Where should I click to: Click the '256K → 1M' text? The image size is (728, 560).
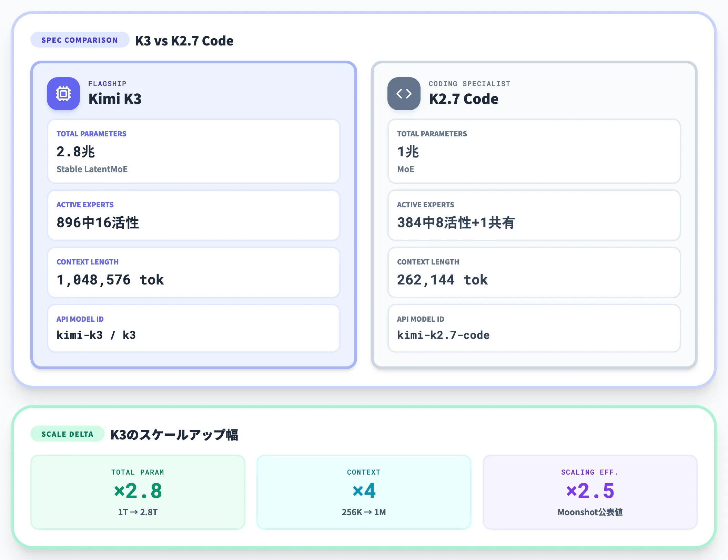pyautogui.click(x=364, y=512)
